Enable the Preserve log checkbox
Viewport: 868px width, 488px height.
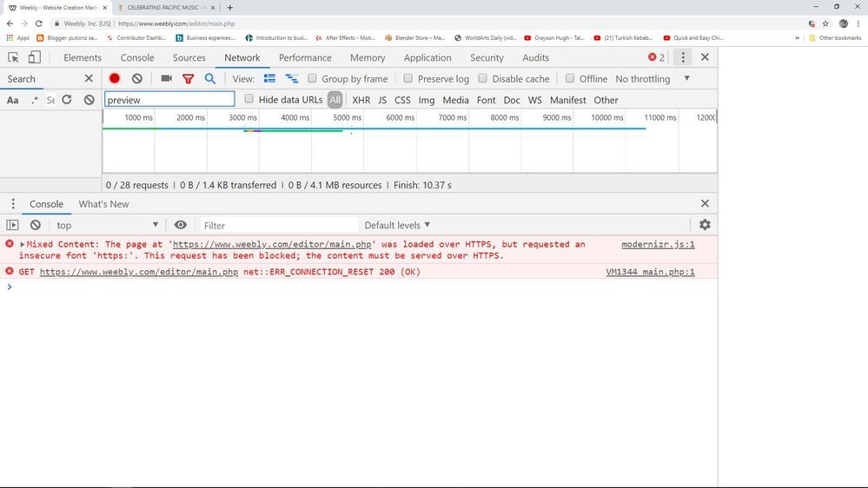coord(408,79)
